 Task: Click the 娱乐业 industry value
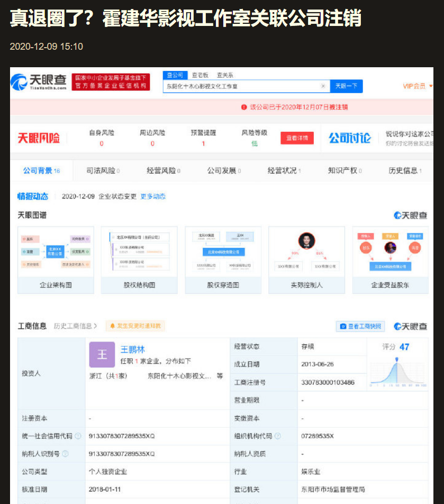311,472
